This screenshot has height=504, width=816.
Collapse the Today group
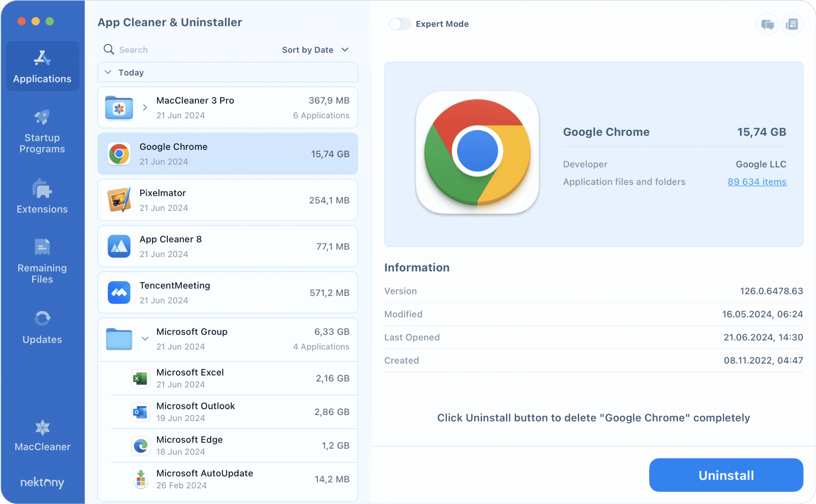108,72
